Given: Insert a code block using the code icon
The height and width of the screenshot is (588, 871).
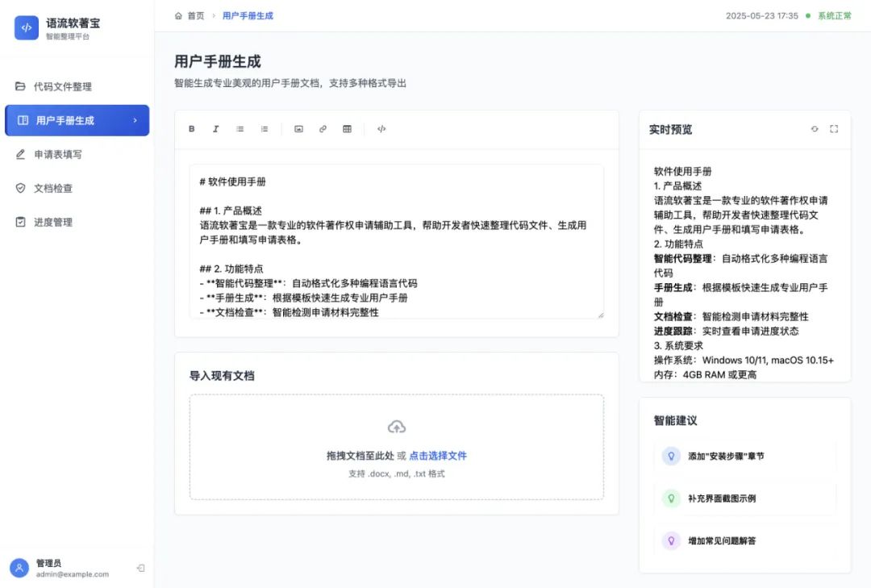Looking at the screenshot, I should point(381,128).
